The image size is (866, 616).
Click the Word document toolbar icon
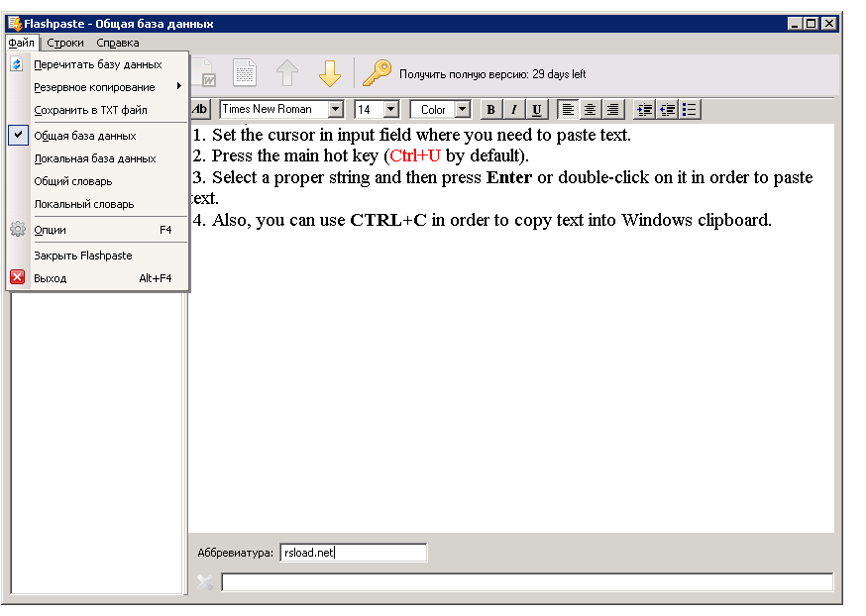203,73
